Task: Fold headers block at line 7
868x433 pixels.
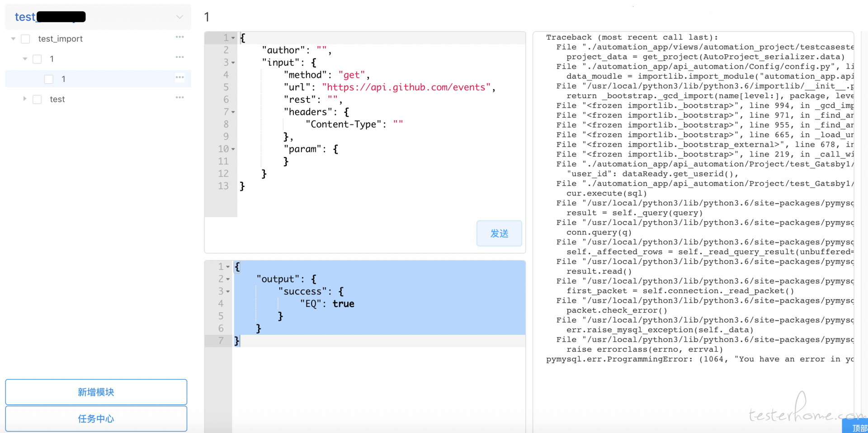Action: tap(233, 112)
